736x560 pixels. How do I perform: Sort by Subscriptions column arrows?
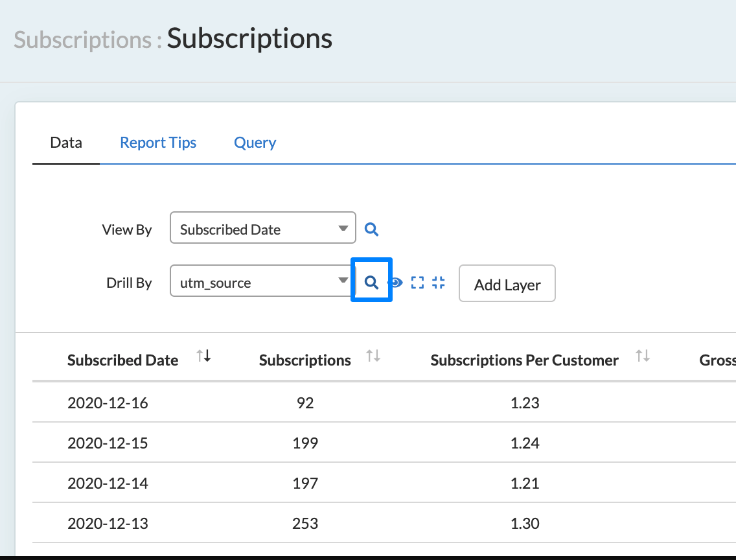373,356
